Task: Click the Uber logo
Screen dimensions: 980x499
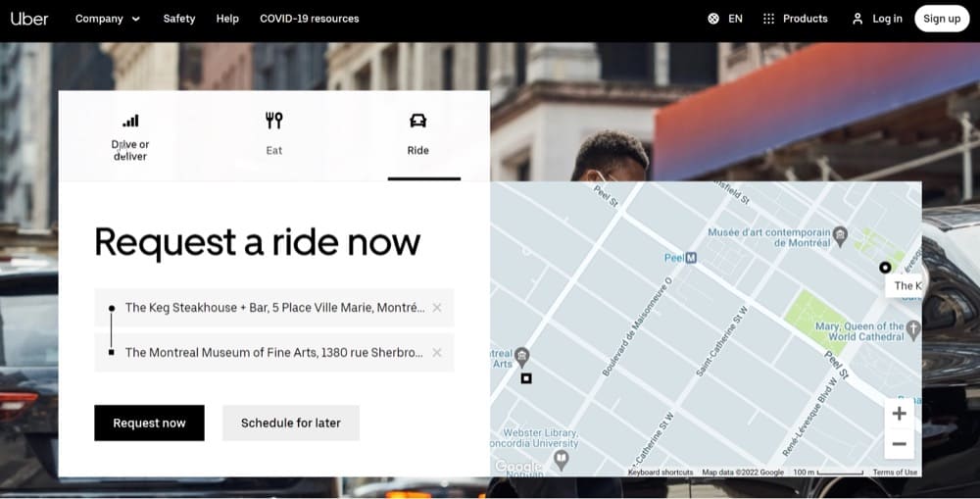Action: [x=29, y=19]
